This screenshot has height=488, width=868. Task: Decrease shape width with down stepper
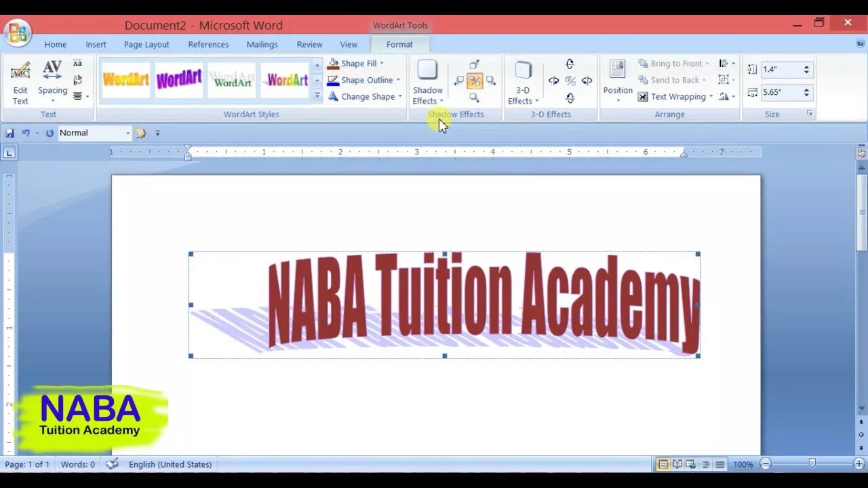tap(806, 96)
